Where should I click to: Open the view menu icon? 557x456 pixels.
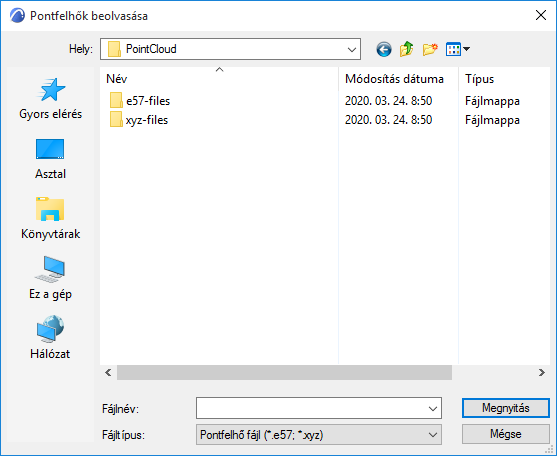(x=458, y=49)
